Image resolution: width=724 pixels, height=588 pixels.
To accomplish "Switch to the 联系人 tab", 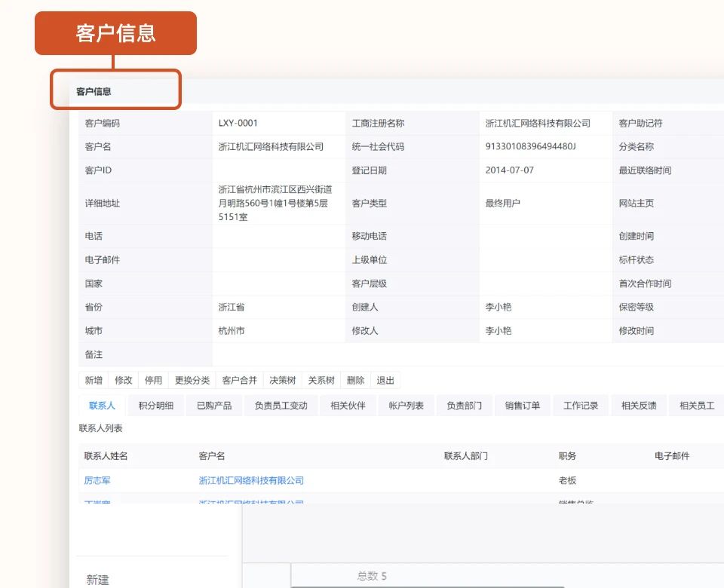I will click(102, 406).
